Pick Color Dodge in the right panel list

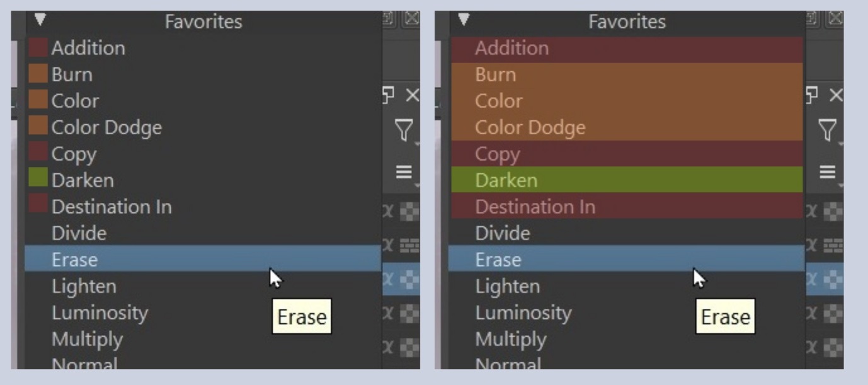coord(627,127)
